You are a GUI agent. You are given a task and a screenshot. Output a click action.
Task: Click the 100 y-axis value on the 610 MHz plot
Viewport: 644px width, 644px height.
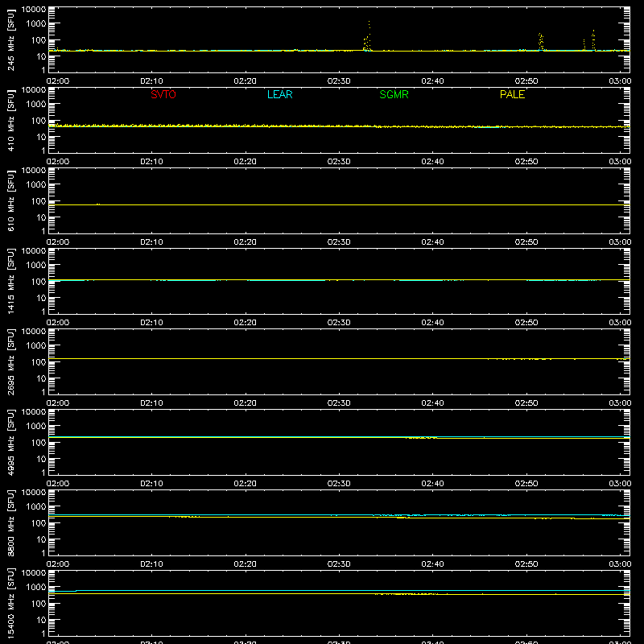[x=39, y=201]
